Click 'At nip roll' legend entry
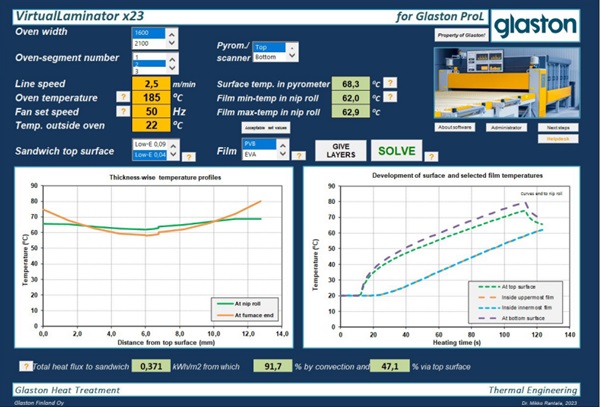Screen dimensions: 600x407 point(239,304)
